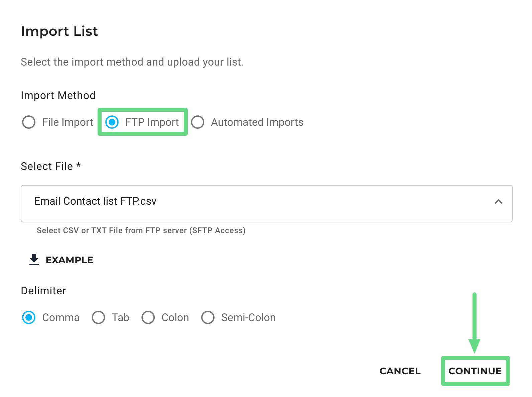The width and height of the screenshot is (532, 397).
Task: Select the Semi-Colon delimiter radio button
Action: (x=208, y=317)
